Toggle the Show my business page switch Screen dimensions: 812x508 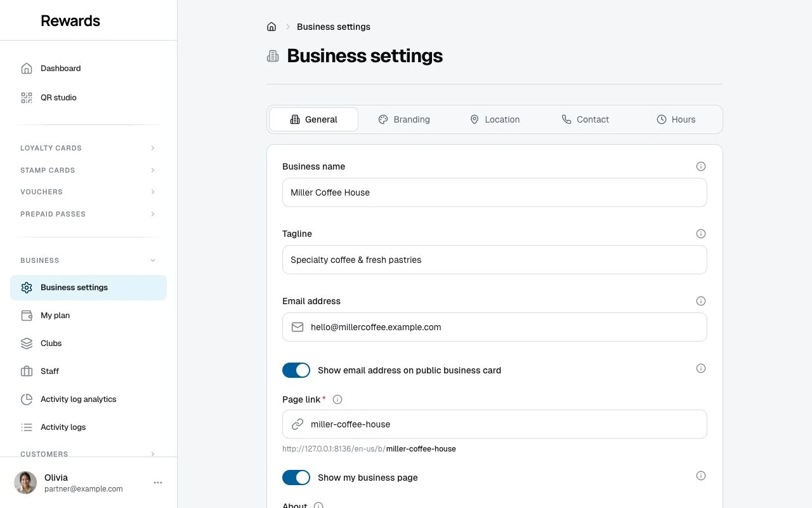296,478
